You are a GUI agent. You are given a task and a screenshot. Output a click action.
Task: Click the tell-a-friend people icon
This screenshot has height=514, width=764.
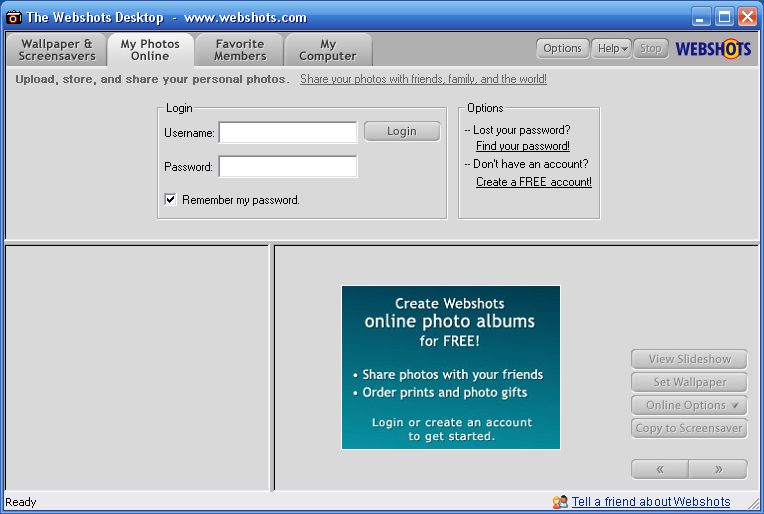point(560,502)
